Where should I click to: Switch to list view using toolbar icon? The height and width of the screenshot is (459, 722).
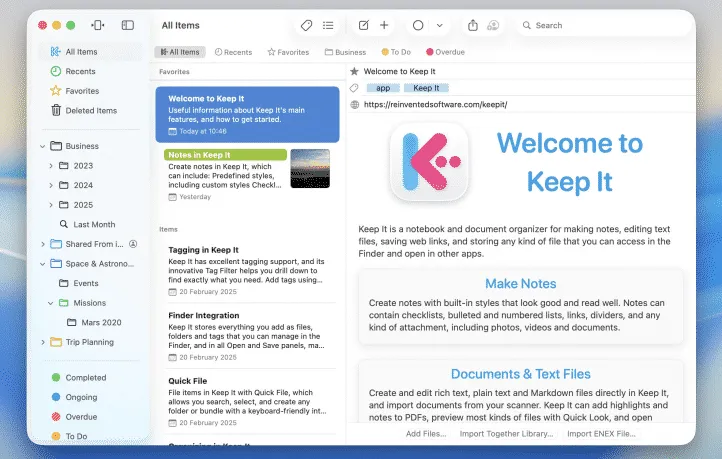[x=328, y=25]
